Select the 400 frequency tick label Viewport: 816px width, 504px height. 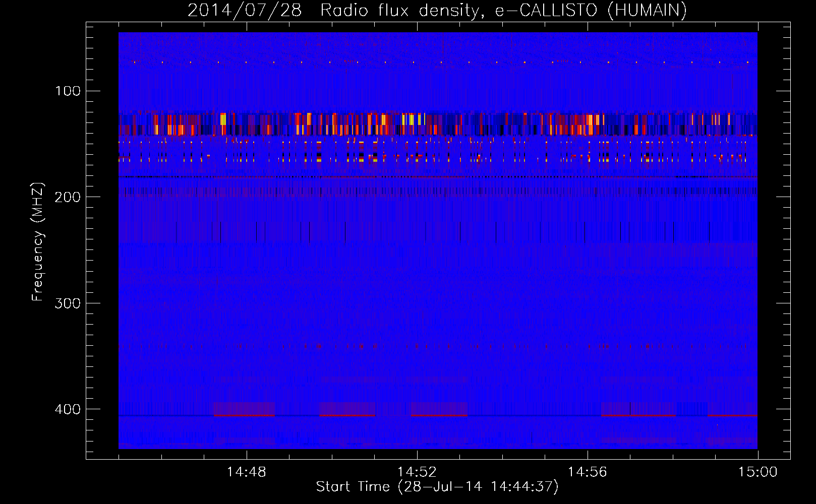tap(68, 409)
